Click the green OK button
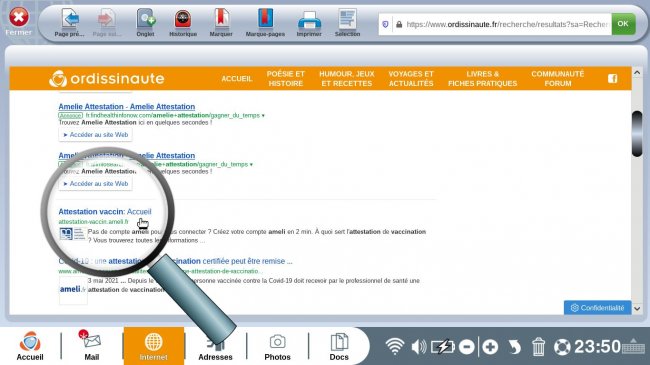This screenshot has width=650, height=365. tap(623, 24)
